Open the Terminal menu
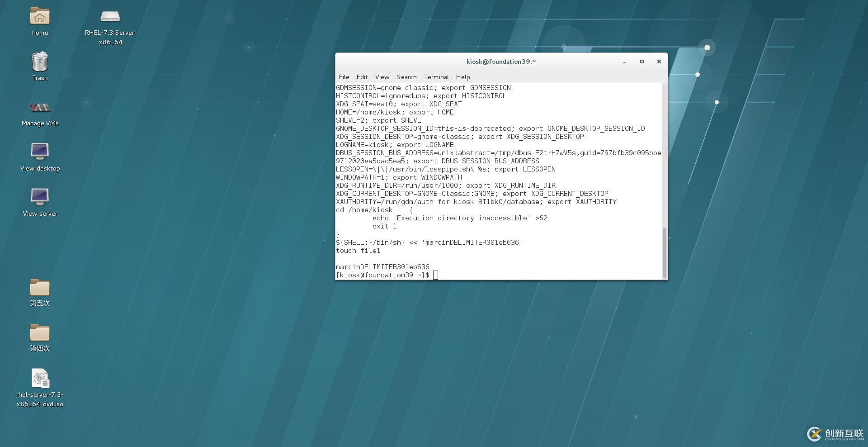The width and height of the screenshot is (868, 447). [436, 77]
